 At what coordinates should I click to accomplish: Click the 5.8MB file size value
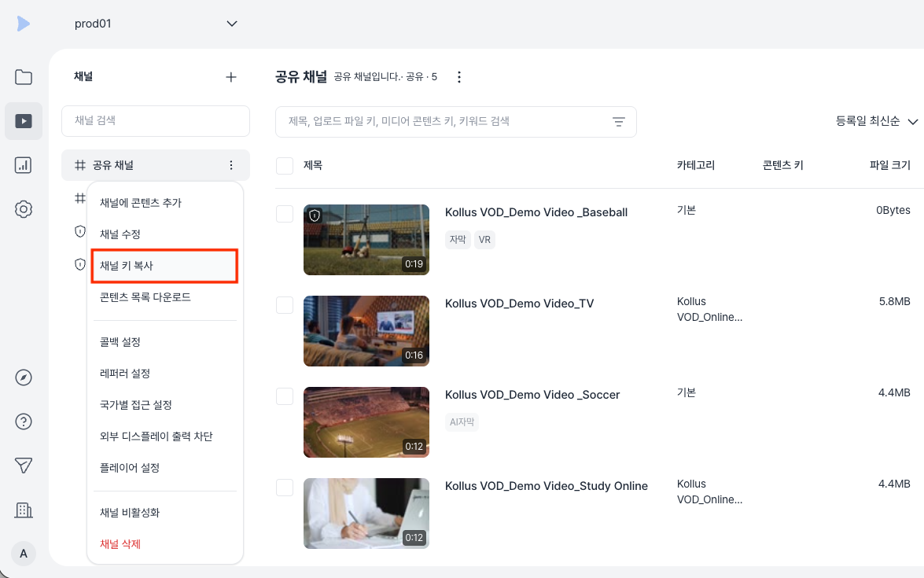pyautogui.click(x=895, y=302)
